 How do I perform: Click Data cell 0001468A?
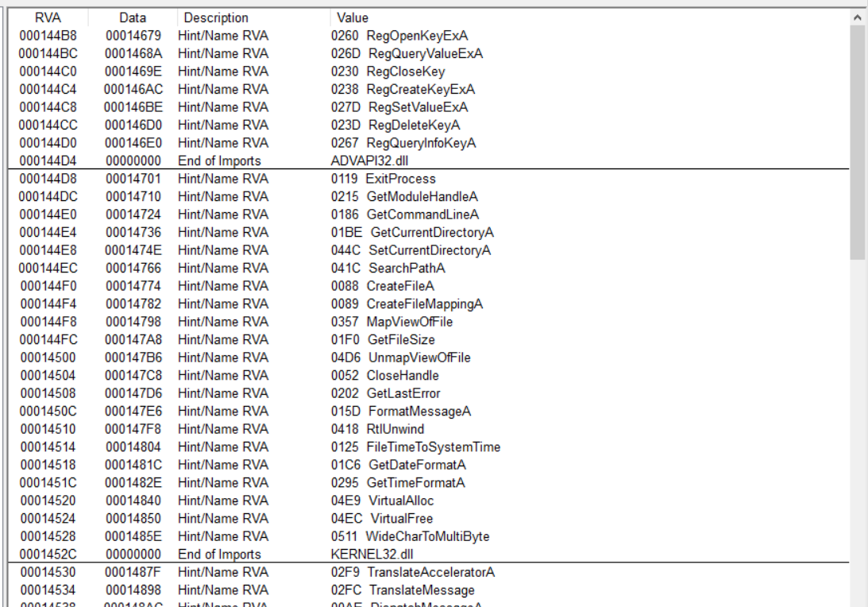[x=133, y=54]
